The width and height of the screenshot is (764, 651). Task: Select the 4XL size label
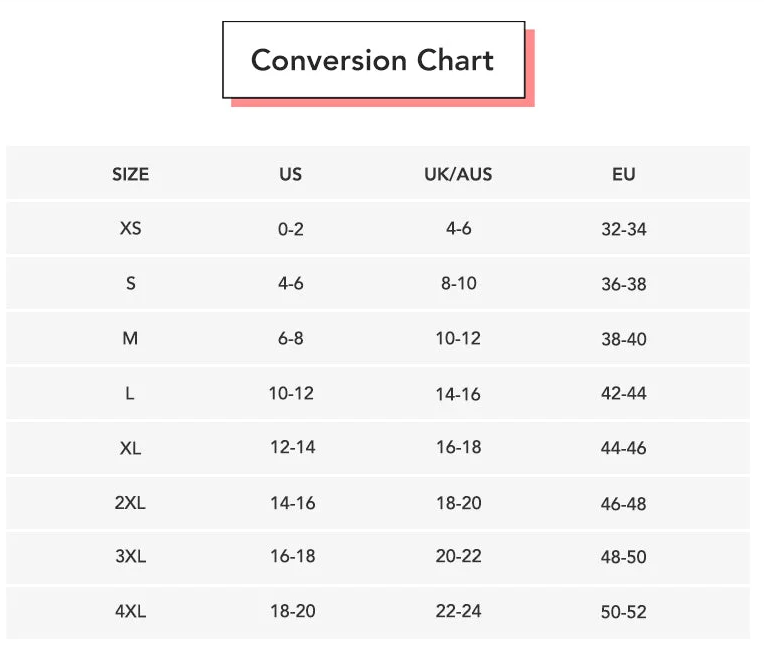pyautogui.click(x=130, y=611)
